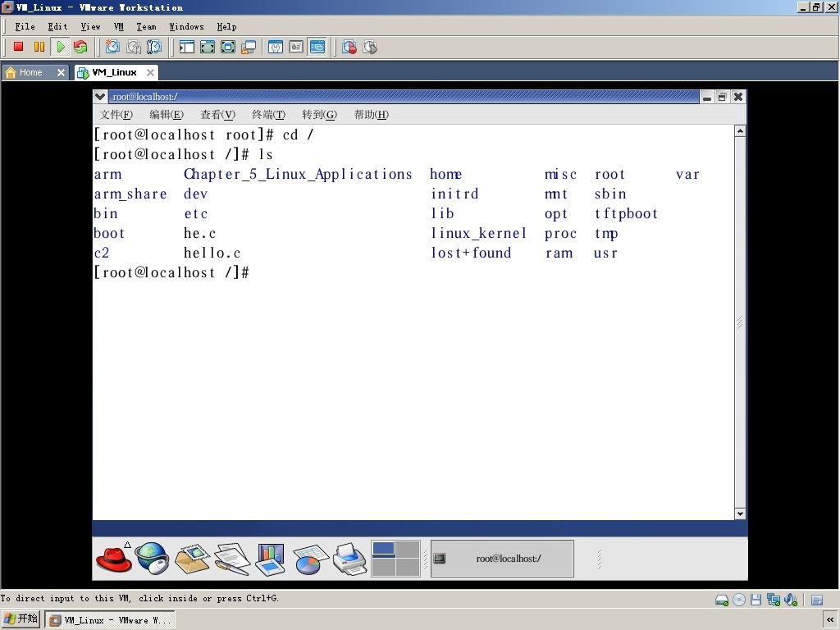The width and height of the screenshot is (840, 630).
Task: Launch the web browser globe icon
Action: point(152,558)
